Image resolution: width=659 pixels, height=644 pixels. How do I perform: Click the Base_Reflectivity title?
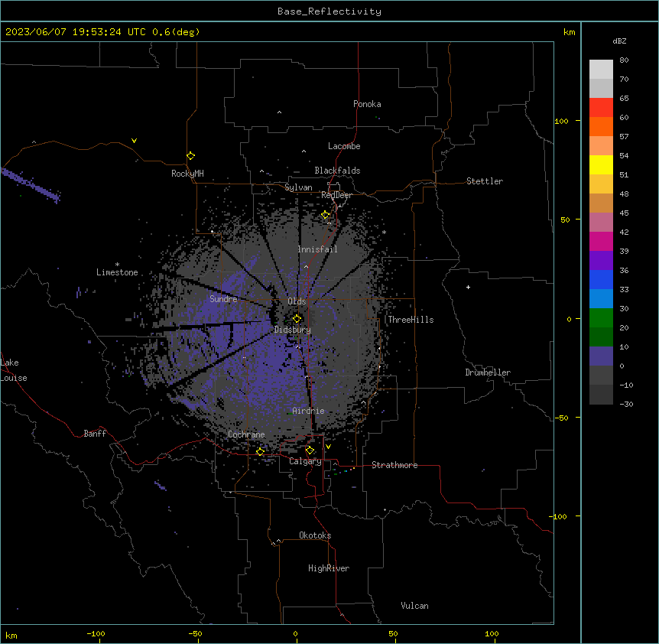(x=329, y=11)
